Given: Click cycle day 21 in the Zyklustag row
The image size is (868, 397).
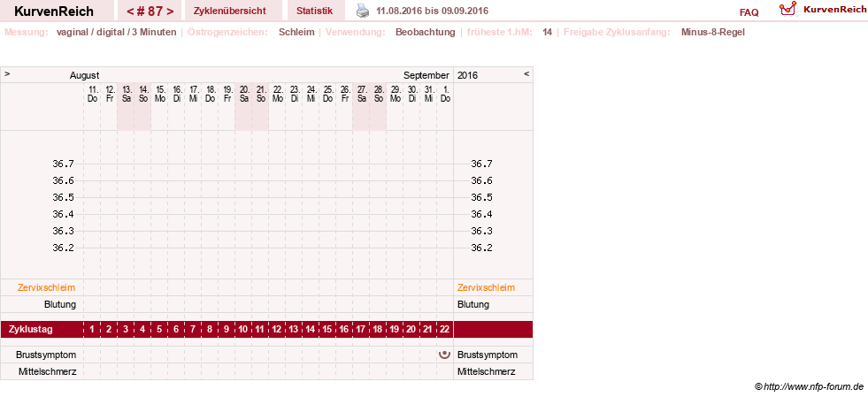Looking at the screenshot, I should 428,330.
